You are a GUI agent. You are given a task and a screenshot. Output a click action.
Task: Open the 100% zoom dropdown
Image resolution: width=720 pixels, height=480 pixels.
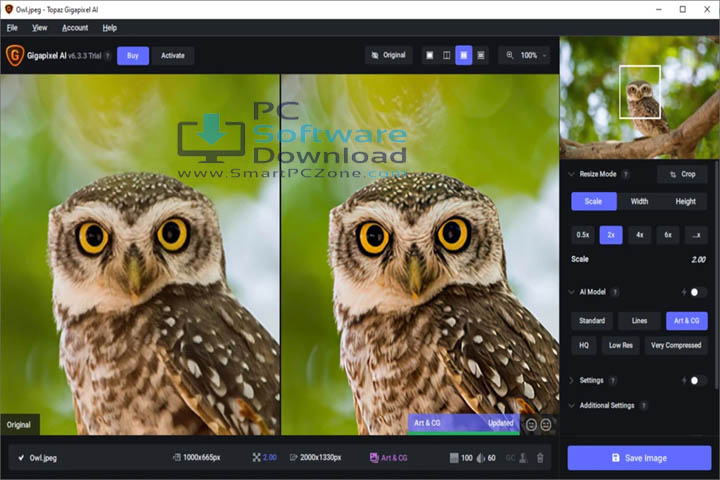(524, 55)
